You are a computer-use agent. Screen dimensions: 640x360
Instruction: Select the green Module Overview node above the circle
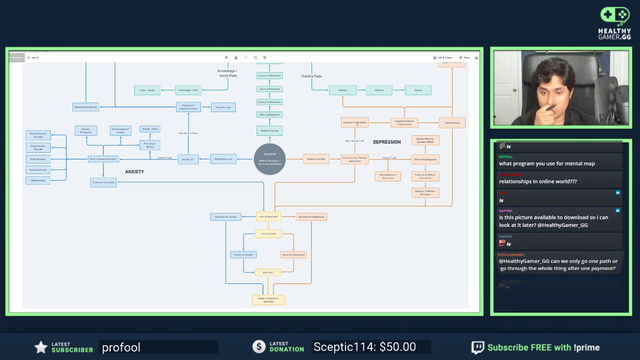(x=269, y=131)
